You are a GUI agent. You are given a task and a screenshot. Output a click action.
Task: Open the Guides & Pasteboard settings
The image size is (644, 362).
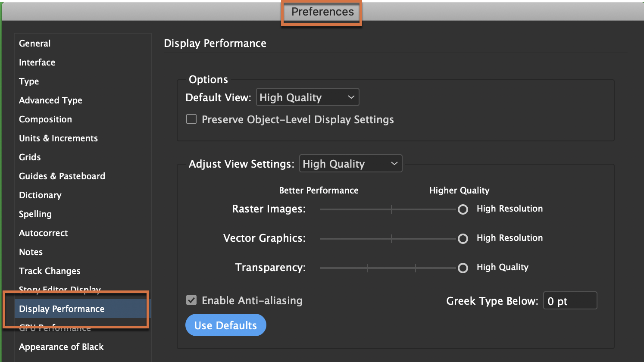[x=62, y=176]
